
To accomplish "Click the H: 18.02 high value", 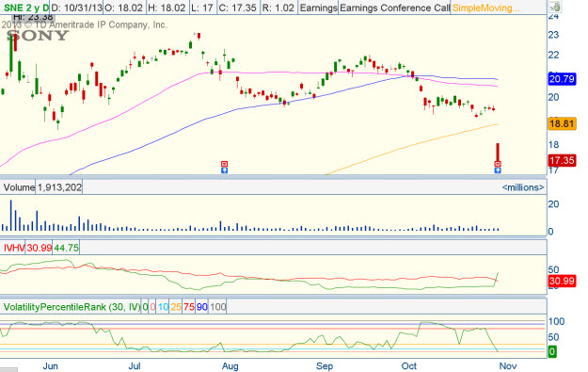I will click(167, 8).
